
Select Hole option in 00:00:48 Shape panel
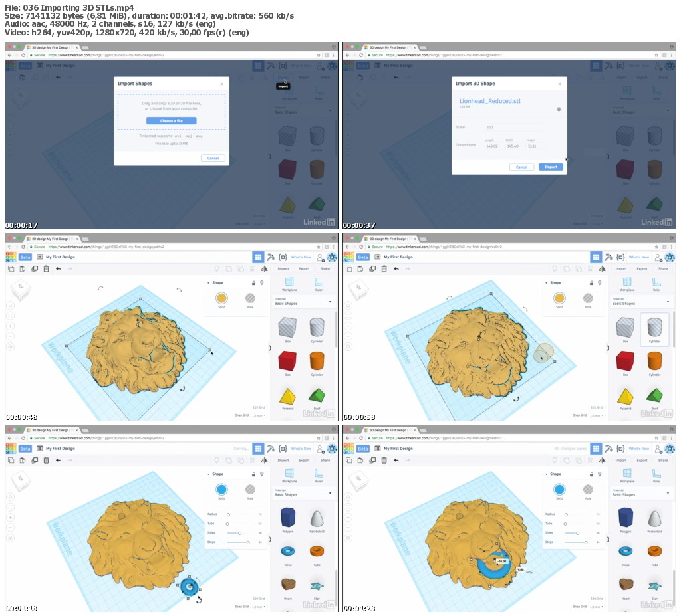[250, 298]
